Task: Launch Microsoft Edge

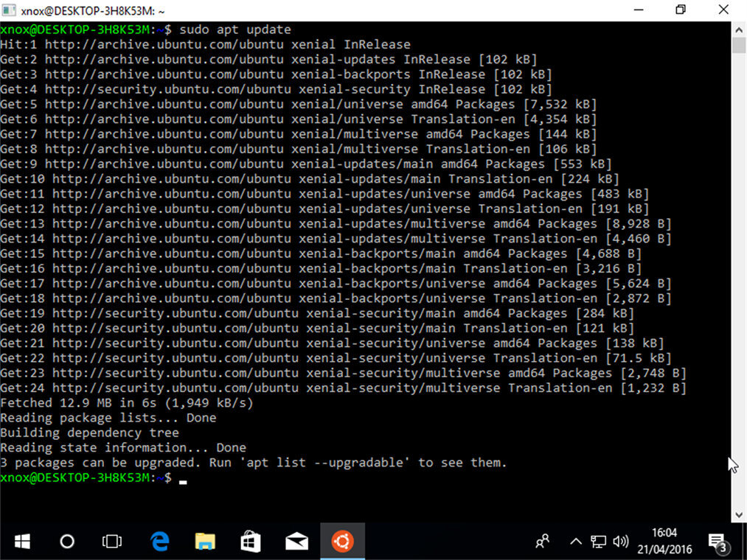Action: pyautogui.click(x=159, y=542)
